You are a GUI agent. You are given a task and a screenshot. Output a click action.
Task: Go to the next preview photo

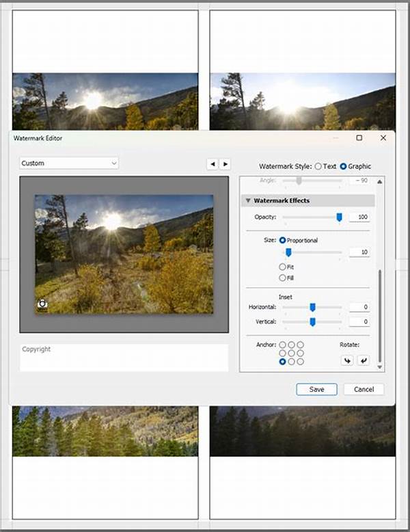point(225,164)
